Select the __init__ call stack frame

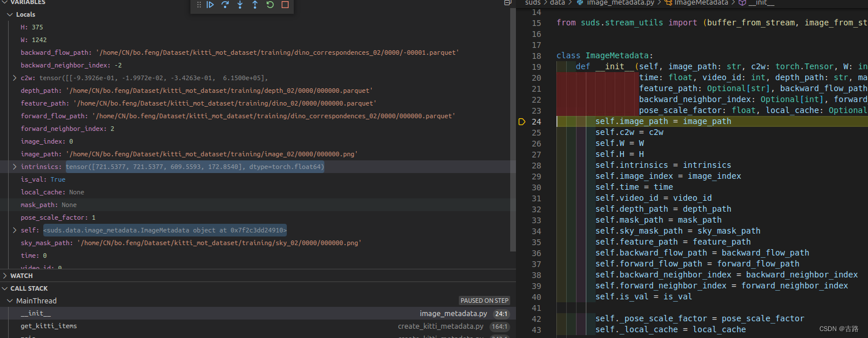click(x=255, y=314)
